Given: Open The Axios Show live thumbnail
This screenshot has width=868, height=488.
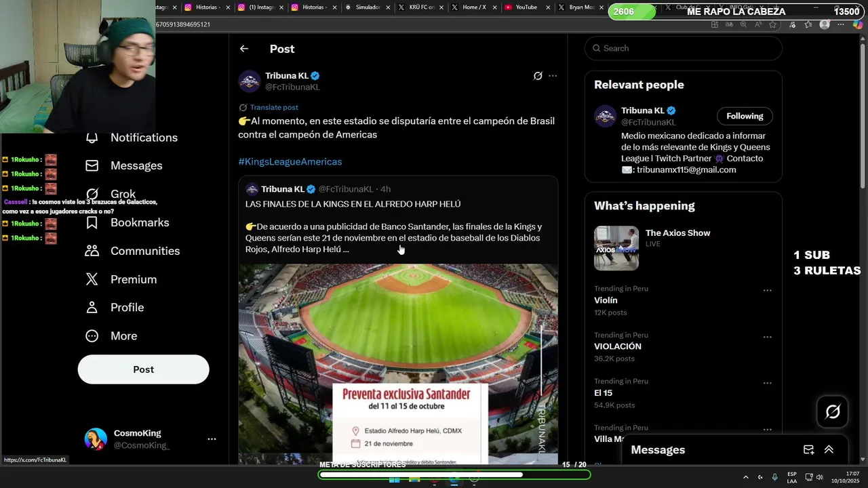Looking at the screenshot, I should [x=616, y=248].
